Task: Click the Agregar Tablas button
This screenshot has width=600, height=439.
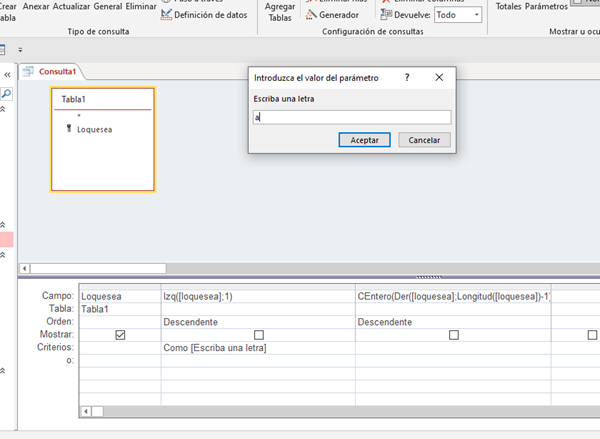Action: pos(280,12)
